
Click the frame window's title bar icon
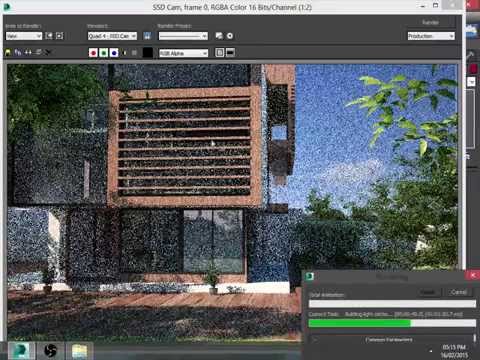[7, 7]
